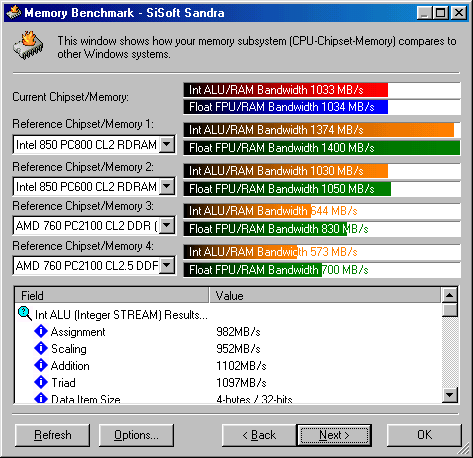
Task: Select the Intel 850 PC600 CL2 RDRAM combo box
Action: pos(94,186)
